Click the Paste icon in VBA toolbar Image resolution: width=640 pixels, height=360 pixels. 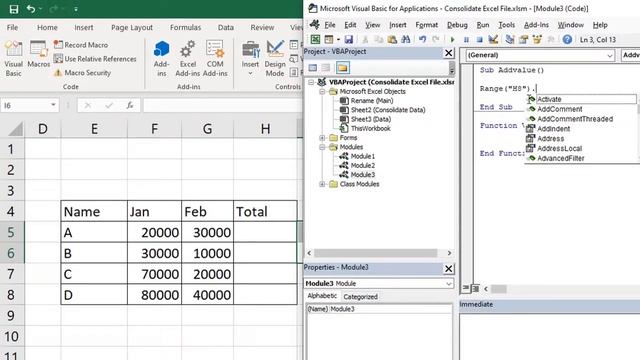coord(392,39)
